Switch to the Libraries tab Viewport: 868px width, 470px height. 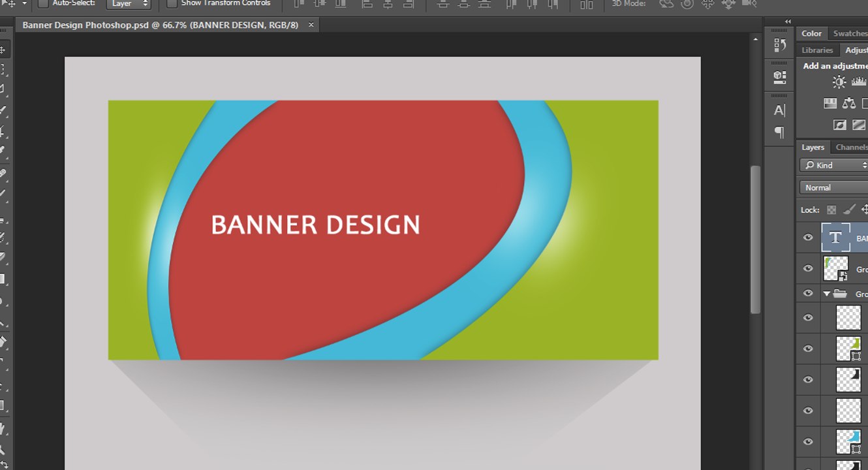point(817,50)
